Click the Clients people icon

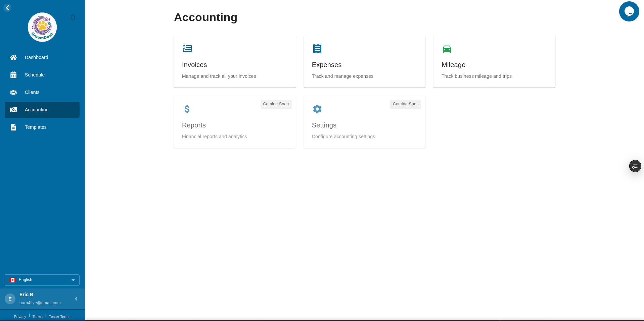point(13,92)
